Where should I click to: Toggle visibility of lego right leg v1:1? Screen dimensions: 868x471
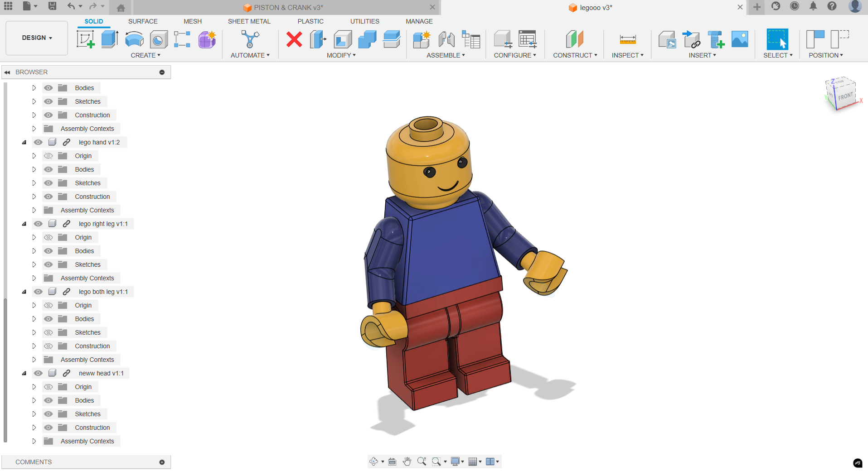(x=38, y=224)
